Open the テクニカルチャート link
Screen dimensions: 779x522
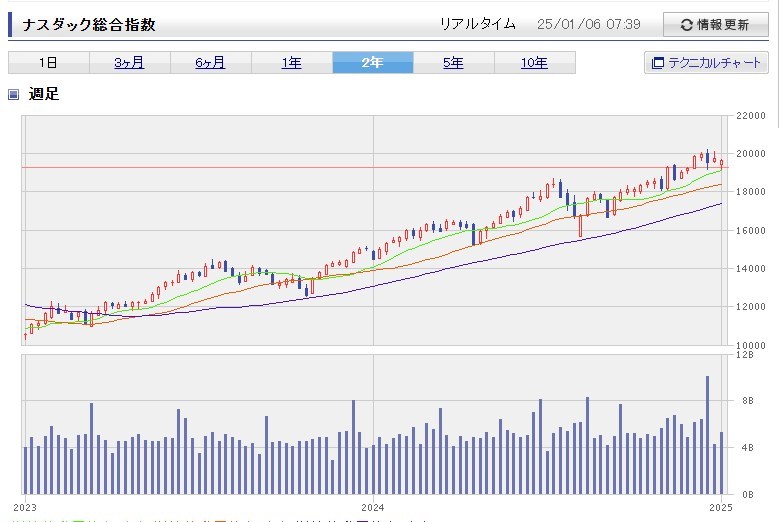click(x=714, y=63)
